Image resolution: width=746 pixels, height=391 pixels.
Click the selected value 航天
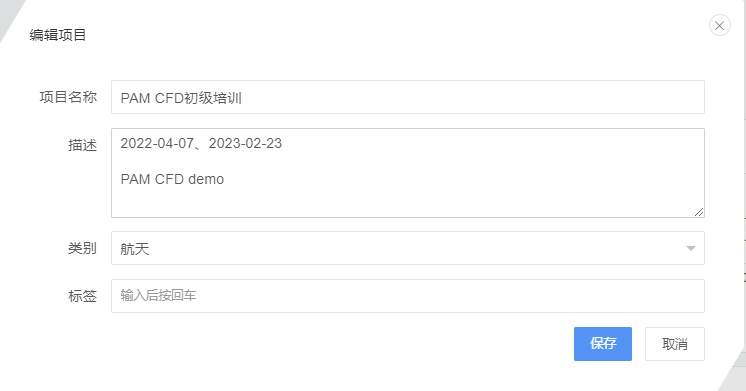(135, 249)
